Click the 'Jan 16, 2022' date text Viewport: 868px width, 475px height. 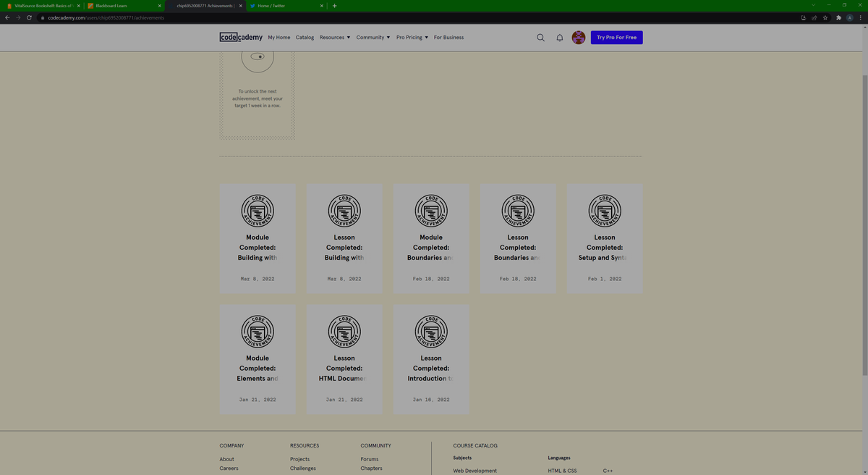point(431,400)
